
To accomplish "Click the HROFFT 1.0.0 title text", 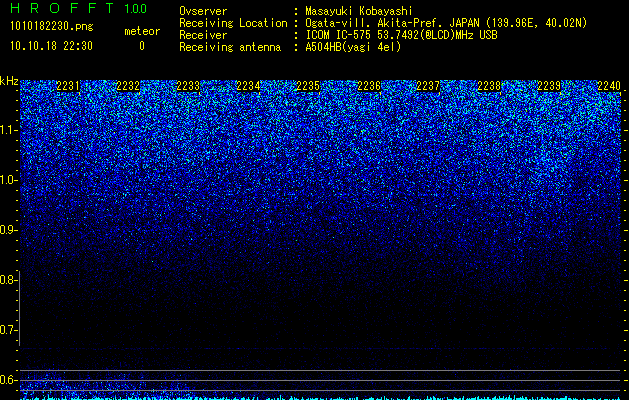I will [78, 8].
